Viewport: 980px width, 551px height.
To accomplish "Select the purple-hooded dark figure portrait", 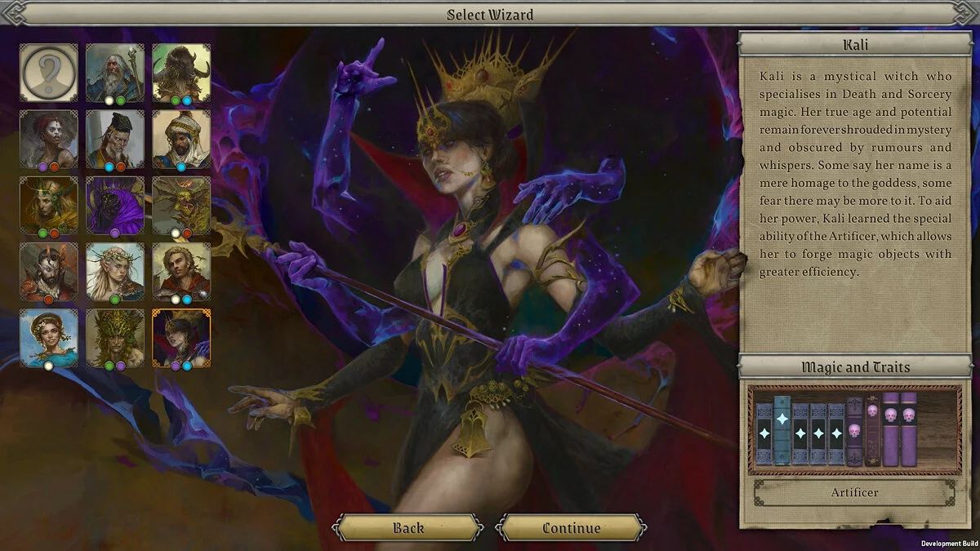I will tap(115, 205).
